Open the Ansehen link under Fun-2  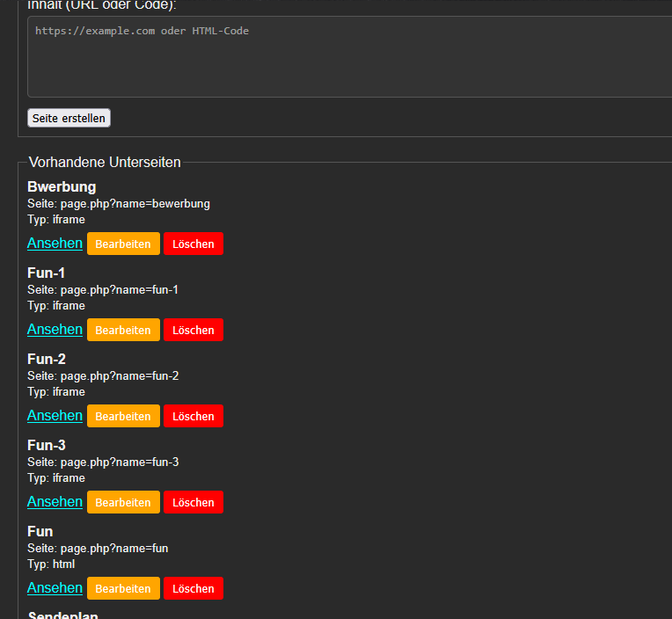click(x=55, y=416)
